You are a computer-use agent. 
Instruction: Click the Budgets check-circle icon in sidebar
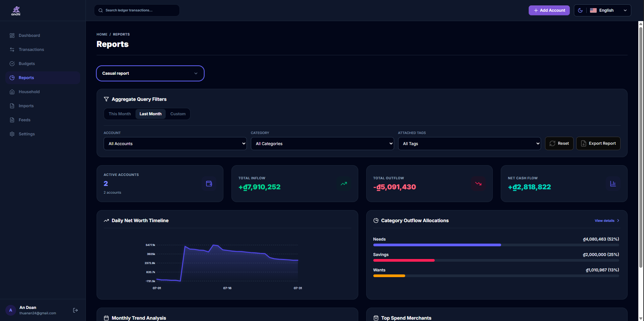click(12, 64)
